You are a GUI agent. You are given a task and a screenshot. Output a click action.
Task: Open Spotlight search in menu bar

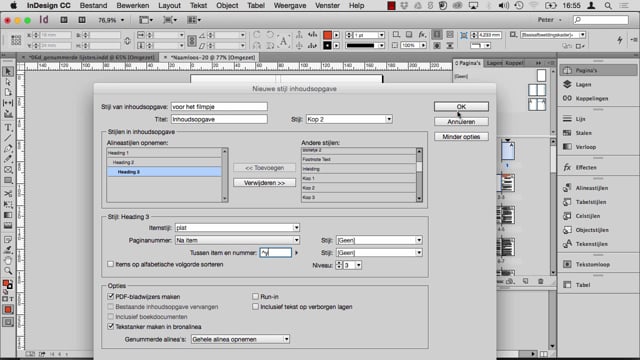608,6
